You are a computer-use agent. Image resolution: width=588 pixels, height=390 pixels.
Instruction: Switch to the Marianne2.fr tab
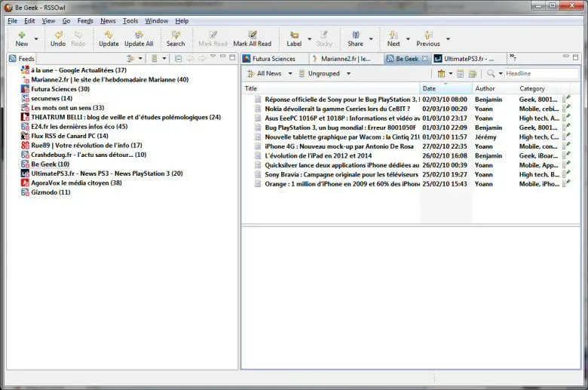[x=345, y=59]
